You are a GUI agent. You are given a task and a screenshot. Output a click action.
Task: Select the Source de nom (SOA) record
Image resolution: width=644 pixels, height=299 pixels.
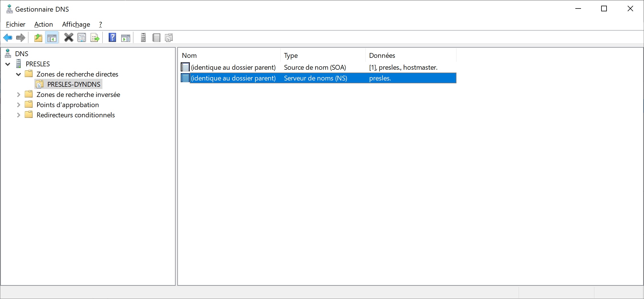coord(318,67)
